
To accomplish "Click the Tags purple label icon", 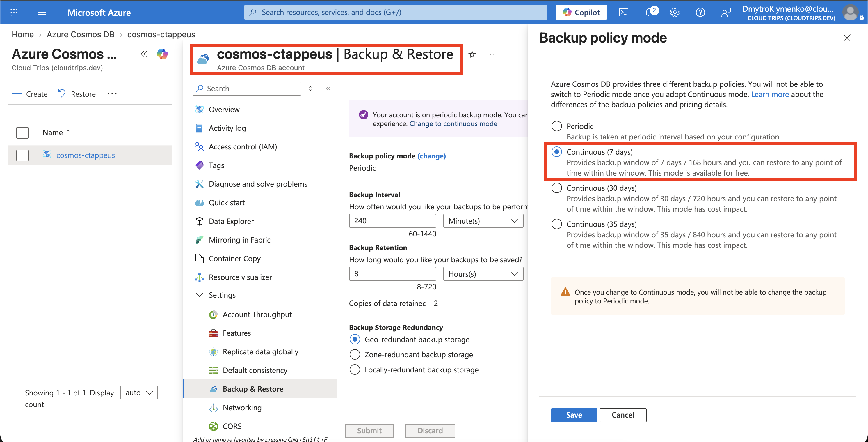I will [200, 165].
